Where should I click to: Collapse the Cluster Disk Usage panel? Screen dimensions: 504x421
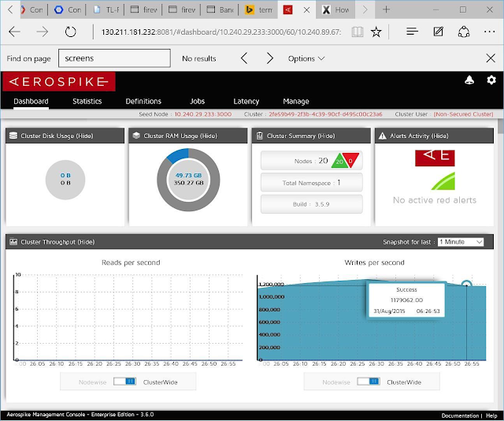click(84, 136)
